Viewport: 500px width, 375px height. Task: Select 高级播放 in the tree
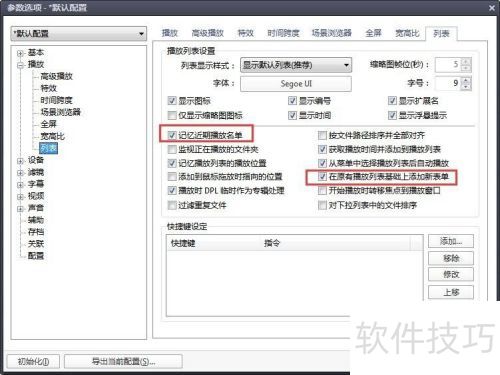56,76
